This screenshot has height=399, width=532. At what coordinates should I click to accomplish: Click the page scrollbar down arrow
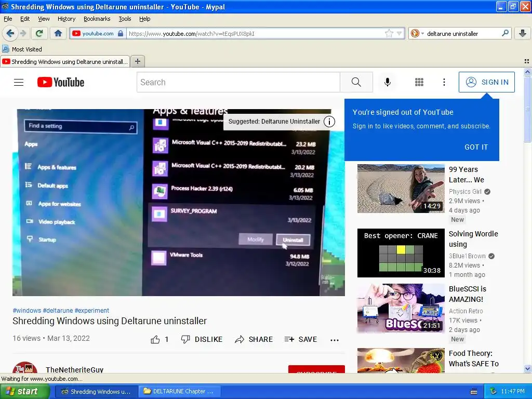click(x=527, y=369)
